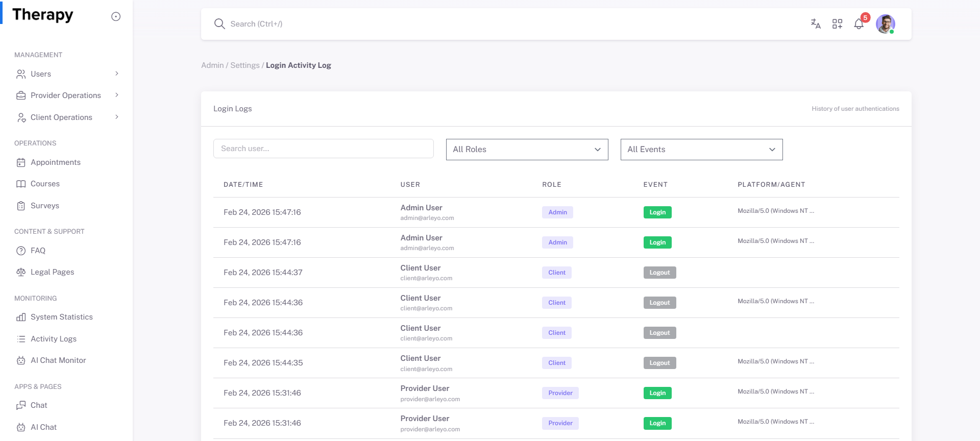This screenshot has height=441, width=980.
Task: Click the Appointments calendar icon
Action: (x=21, y=162)
